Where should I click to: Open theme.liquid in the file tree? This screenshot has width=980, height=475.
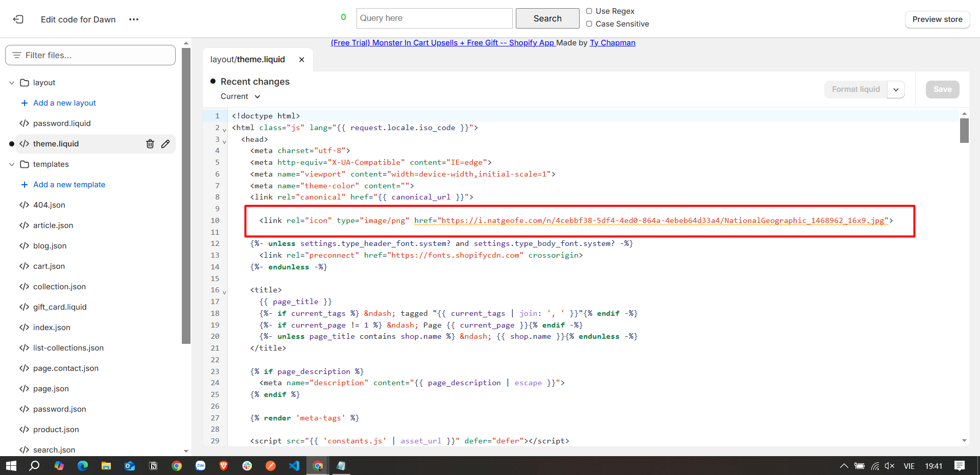pyautogui.click(x=56, y=144)
